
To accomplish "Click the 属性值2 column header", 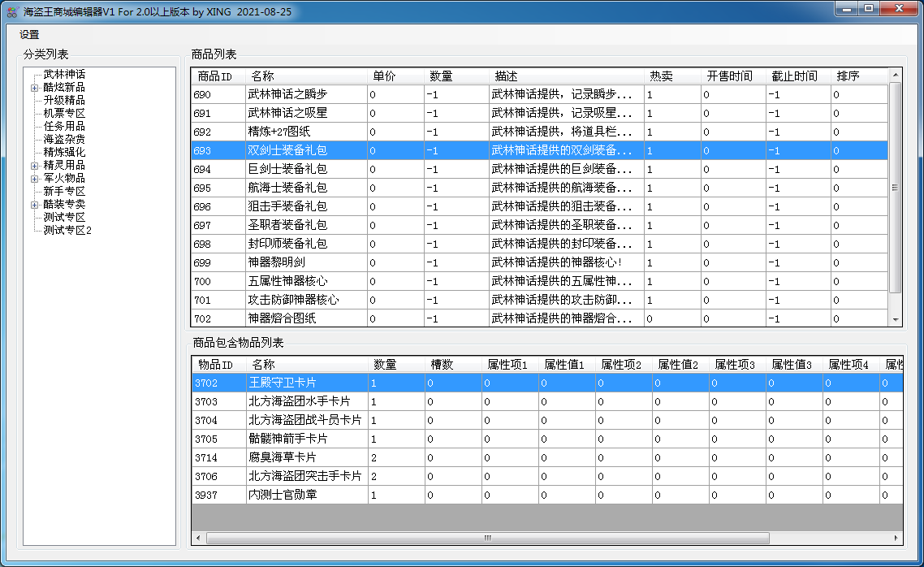I will pyautogui.click(x=680, y=365).
